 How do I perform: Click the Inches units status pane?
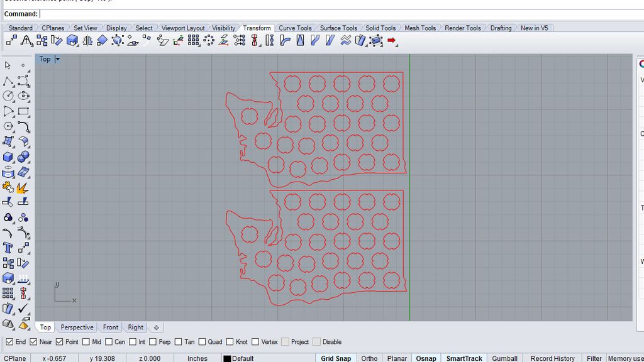pos(197,358)
